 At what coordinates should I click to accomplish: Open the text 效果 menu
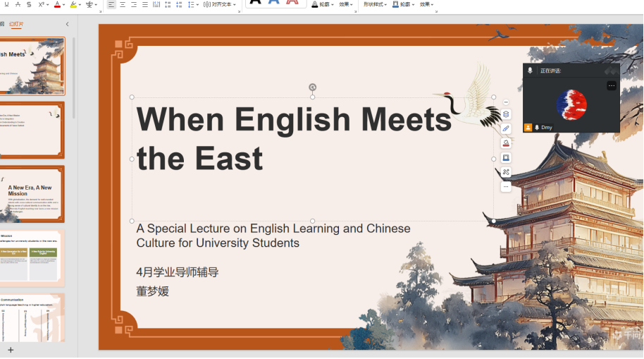(x=346, y=4)
